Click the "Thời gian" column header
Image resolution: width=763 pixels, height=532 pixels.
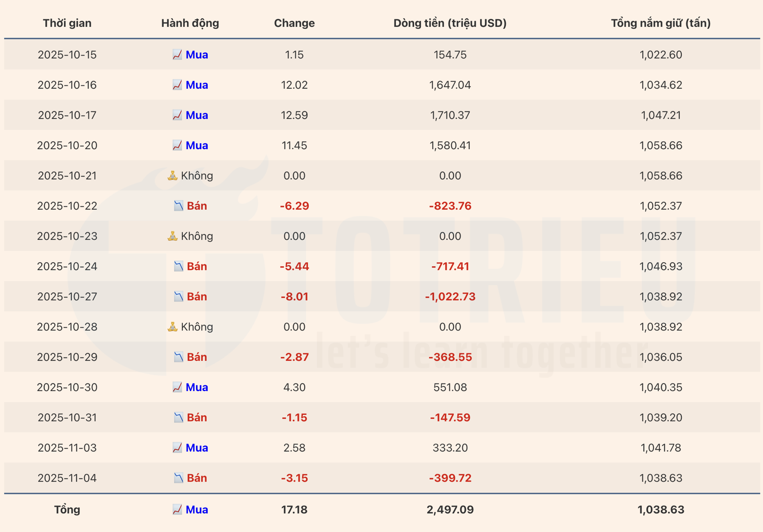click(x=67, y=23)
